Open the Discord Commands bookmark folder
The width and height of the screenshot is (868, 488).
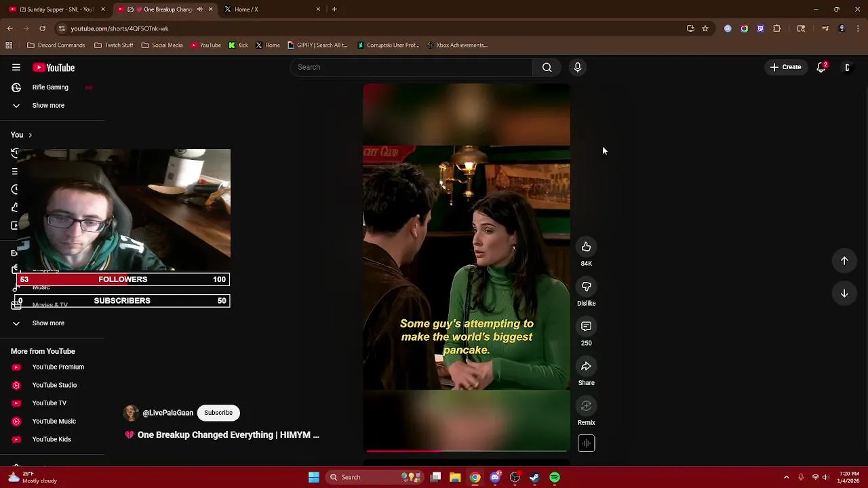(x=56, y=45)
